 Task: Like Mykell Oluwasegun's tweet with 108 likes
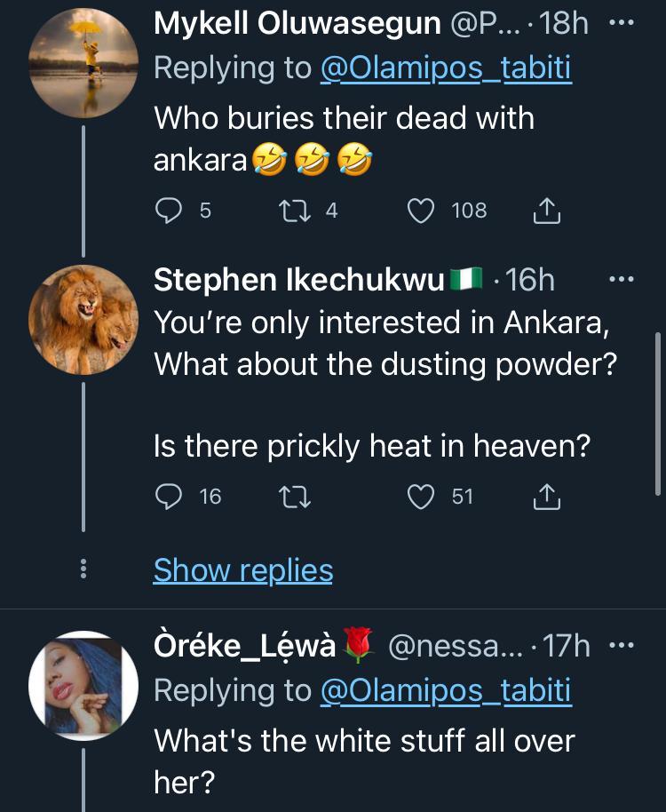point(420,211)
